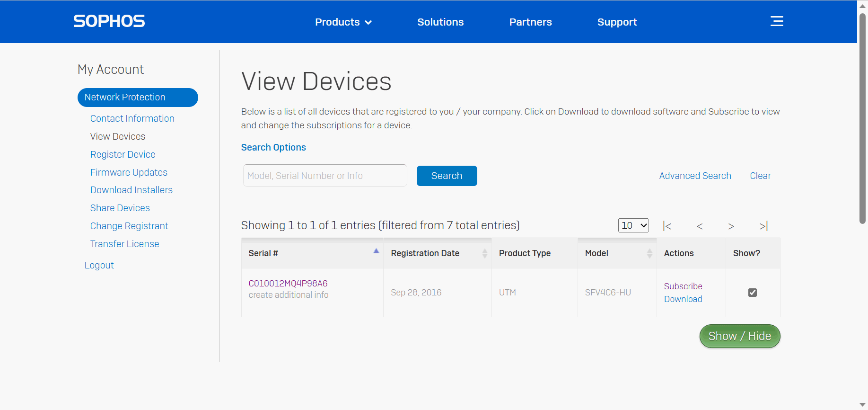
Task: Click the Sophos logo
Action: [x=109, y=21]
